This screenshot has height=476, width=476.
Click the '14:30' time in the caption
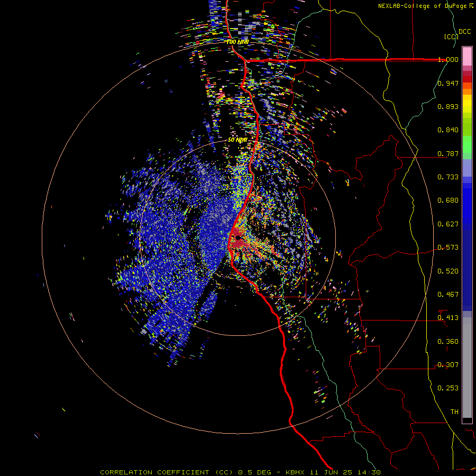click(x=369, y=472)
